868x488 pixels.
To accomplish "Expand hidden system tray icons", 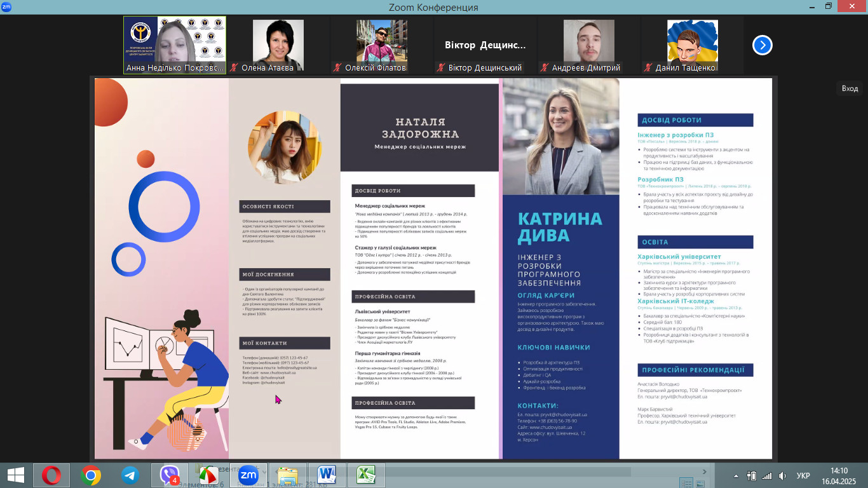I will tap(736, 475).
